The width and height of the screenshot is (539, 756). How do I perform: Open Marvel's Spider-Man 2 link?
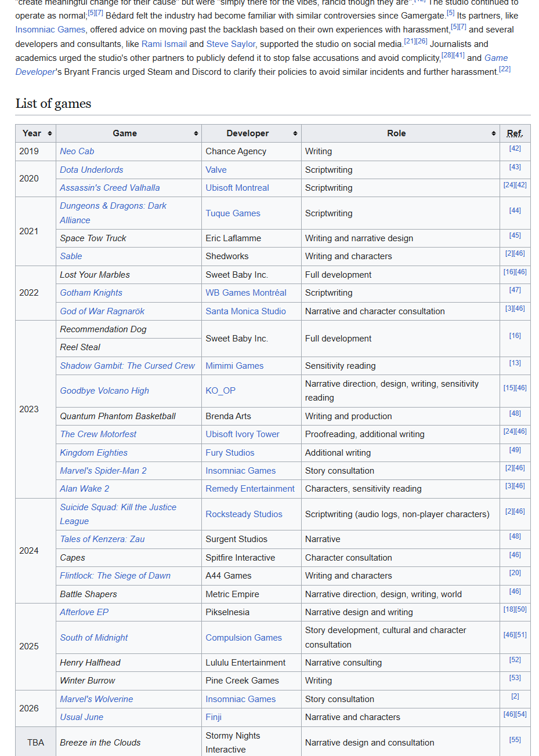point(103,471)
